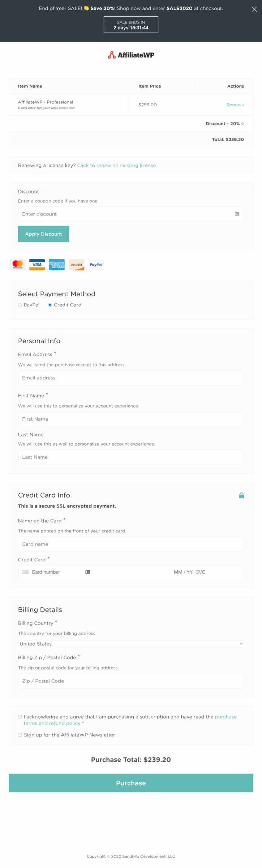Focus the Email address field

click(x=131, y=378)
